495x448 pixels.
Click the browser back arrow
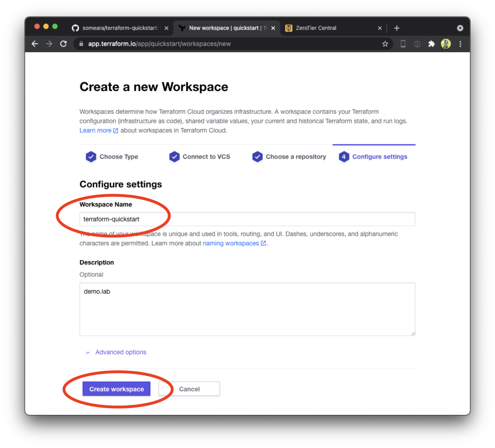[35, 44]
